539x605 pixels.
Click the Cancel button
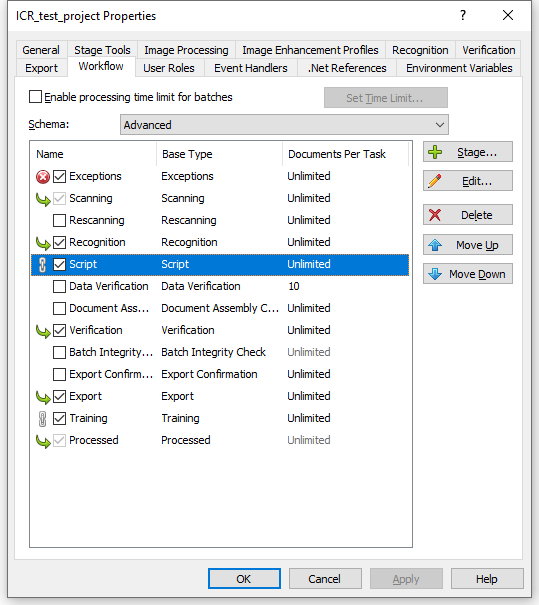tap(325, 579)
